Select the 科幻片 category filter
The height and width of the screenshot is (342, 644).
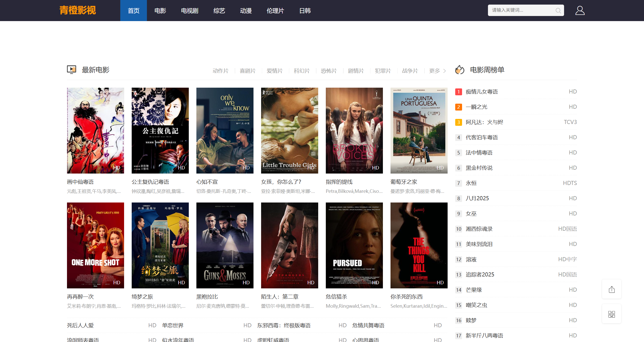(x=302, y=71)
